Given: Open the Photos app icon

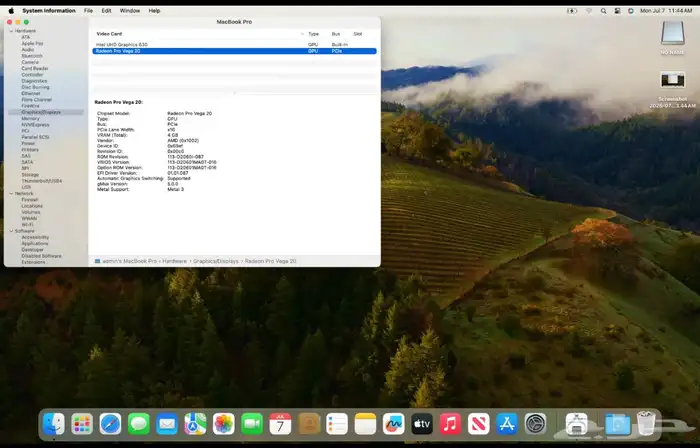Looking at the screenshot, I should tap(224, 424).
